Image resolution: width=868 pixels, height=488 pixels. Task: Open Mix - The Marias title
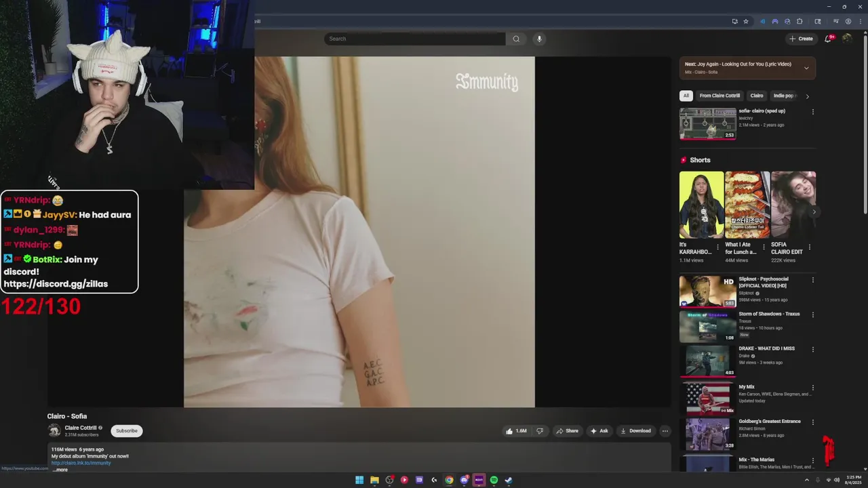tap(757, 460)
